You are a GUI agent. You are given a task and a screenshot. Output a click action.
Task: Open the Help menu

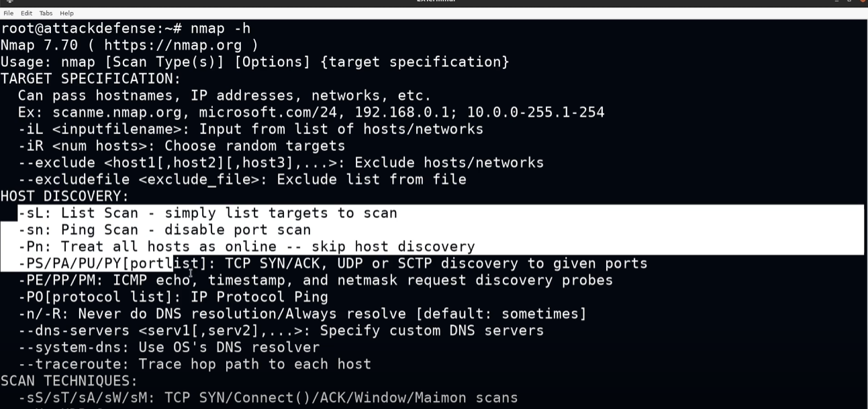(66, 13)
